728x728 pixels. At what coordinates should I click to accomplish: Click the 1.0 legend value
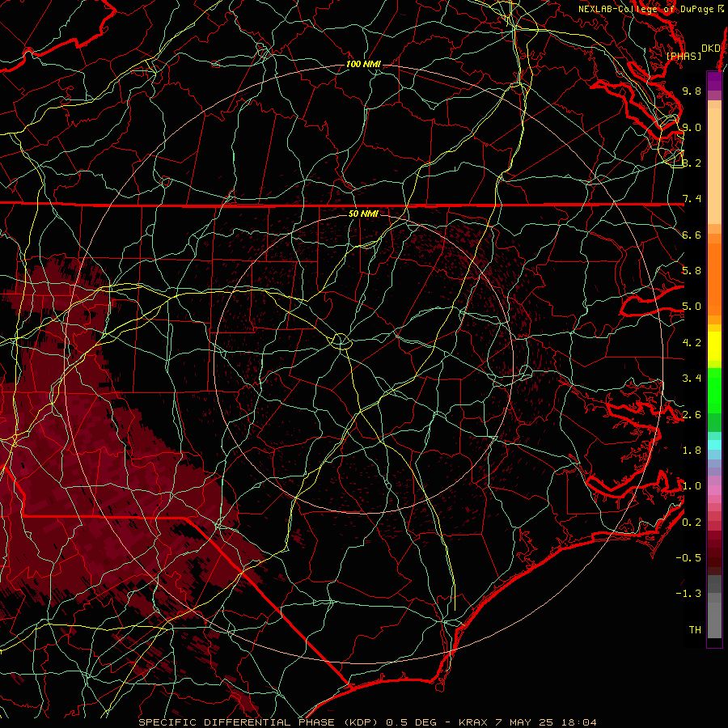[692, 486]
